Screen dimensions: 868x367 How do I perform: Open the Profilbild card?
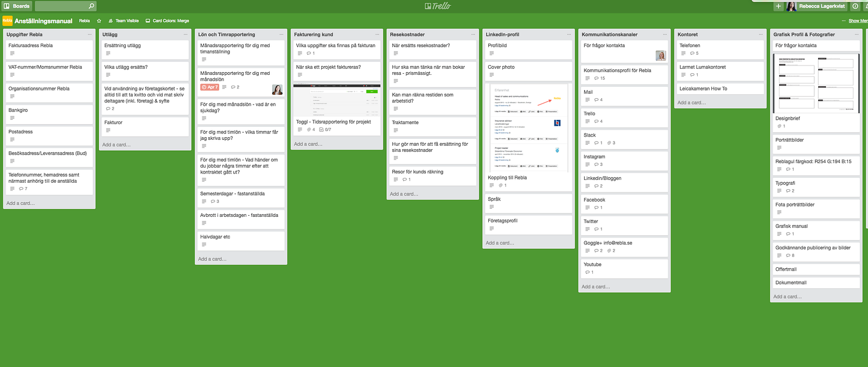528,49
